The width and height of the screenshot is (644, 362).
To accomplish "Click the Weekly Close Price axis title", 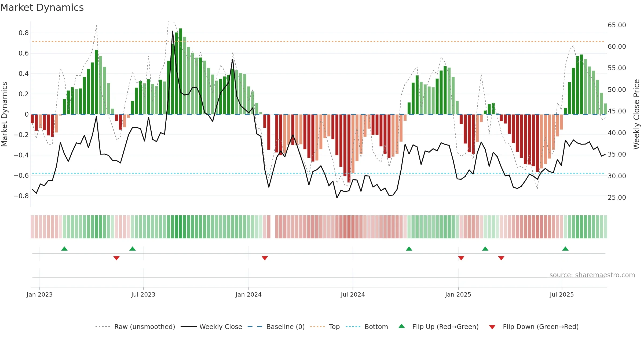I will click(x=636, y=114).
